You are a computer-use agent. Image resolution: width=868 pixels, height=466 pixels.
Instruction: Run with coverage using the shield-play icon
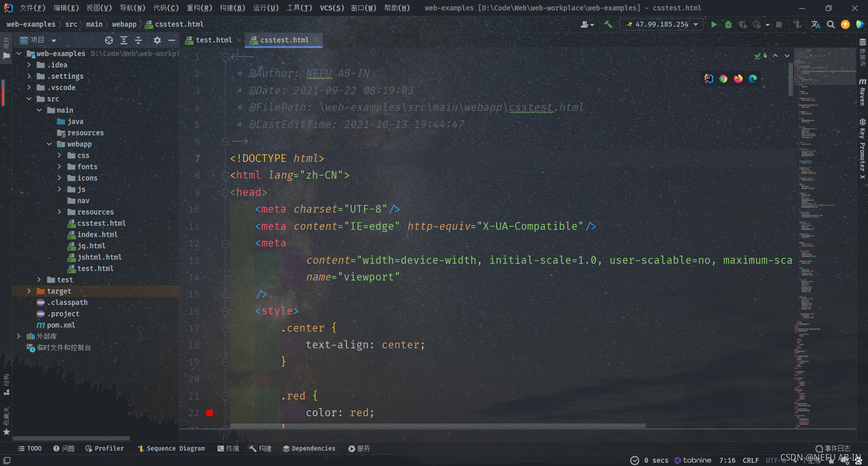(x=742, y=24)
